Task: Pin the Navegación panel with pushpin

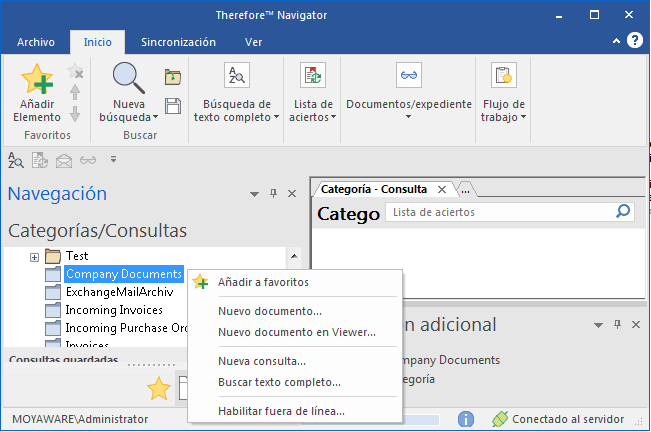Action: (x=273, y=194)
